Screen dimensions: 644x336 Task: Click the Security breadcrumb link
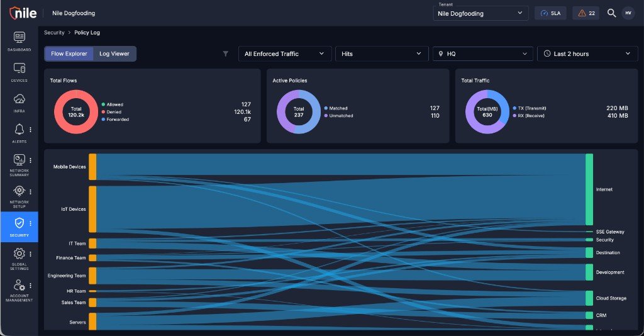pos(54,33)
